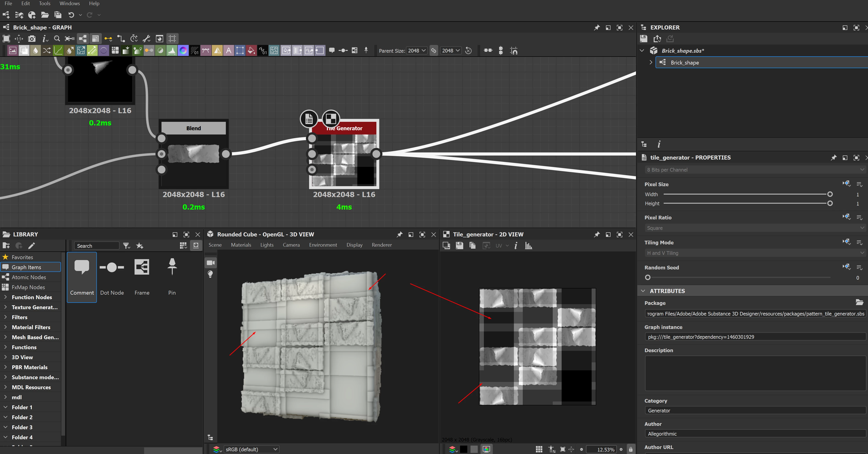
Task: Click the camera icon in 3D view
Action: (x=211, y=263)
